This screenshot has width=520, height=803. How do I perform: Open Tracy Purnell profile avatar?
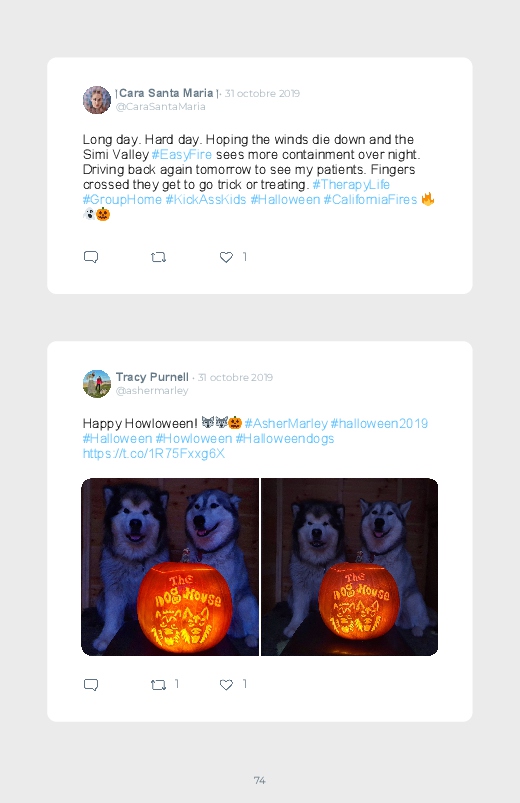[97, 384]
